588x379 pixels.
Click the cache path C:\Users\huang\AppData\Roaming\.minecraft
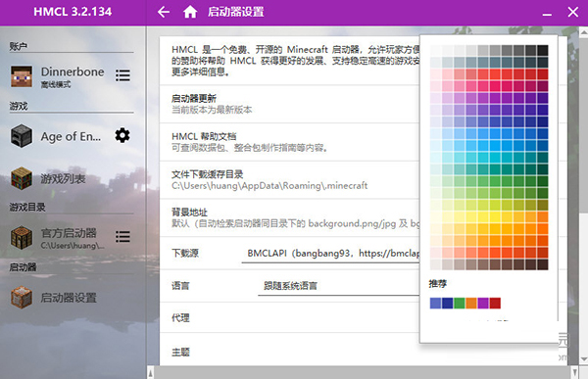pyautogui.click(x=269, y=186)
